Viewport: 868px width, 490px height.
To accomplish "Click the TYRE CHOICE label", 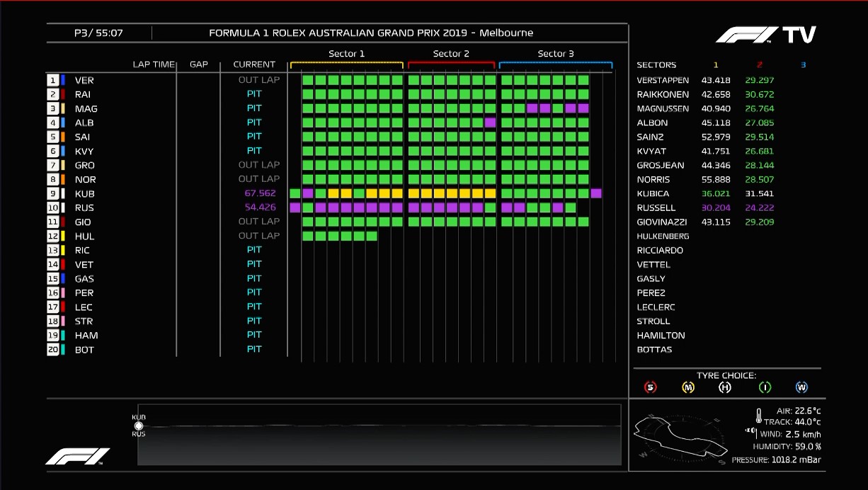I will click(x=726, y=375).
